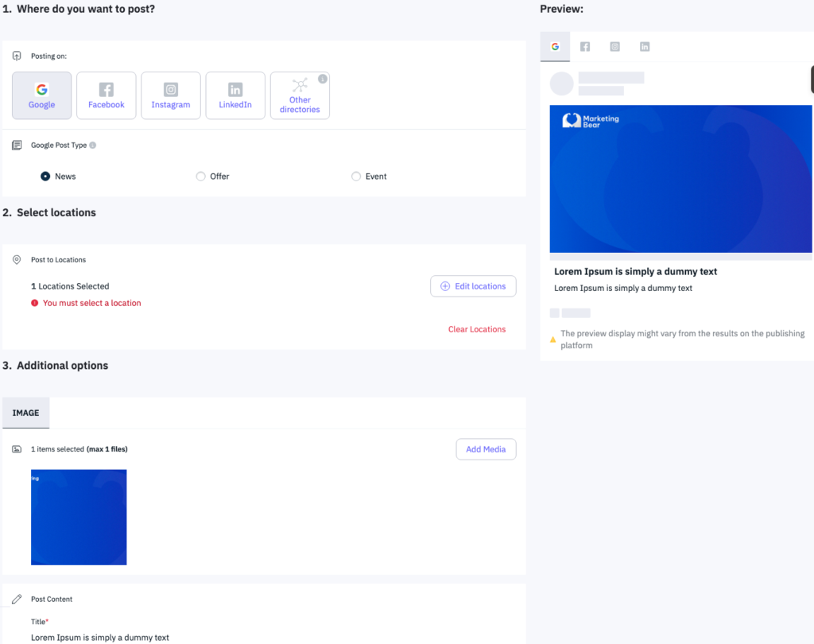This screenshot has width=814, height=644.
Task: Show Facebook preview tab
Action: coord(585,47)
